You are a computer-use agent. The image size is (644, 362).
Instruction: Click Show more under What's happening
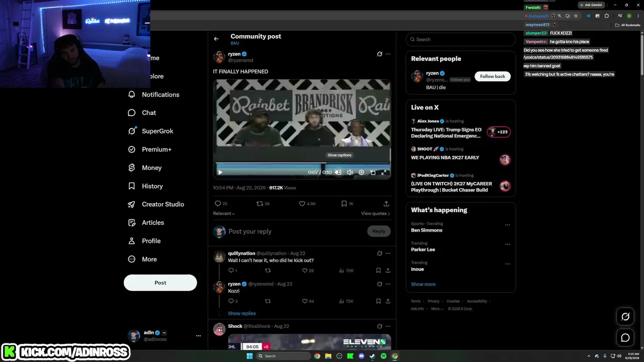click(x=423, y=284)
